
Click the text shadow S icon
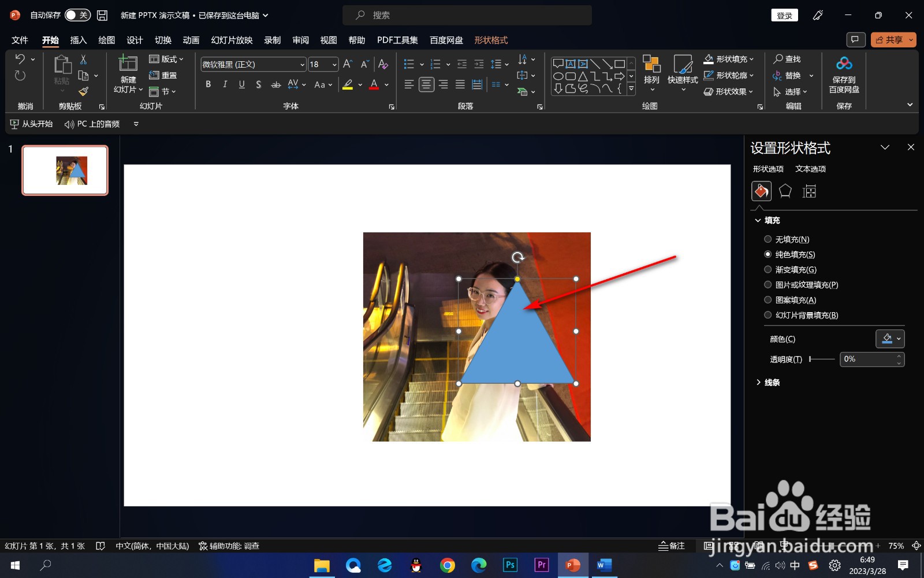(259, 84)
